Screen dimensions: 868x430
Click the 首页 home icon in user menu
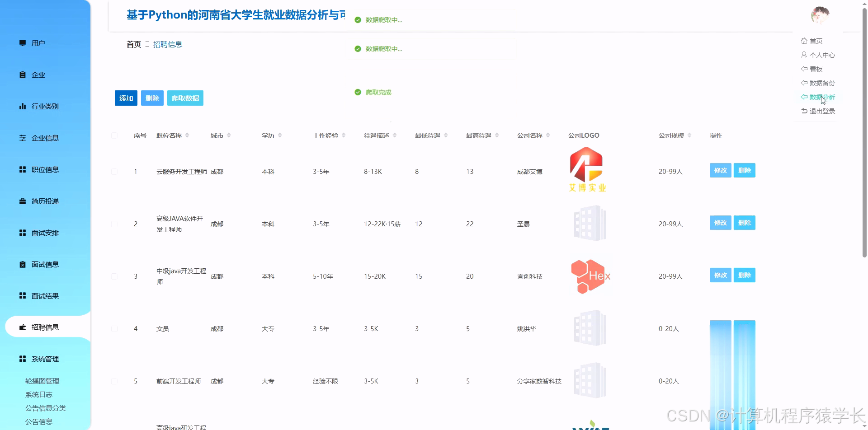[804, 40]
